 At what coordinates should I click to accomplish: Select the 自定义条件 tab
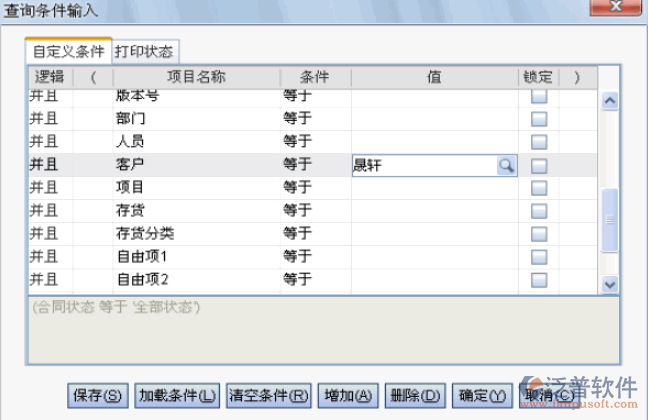[68, 50]
